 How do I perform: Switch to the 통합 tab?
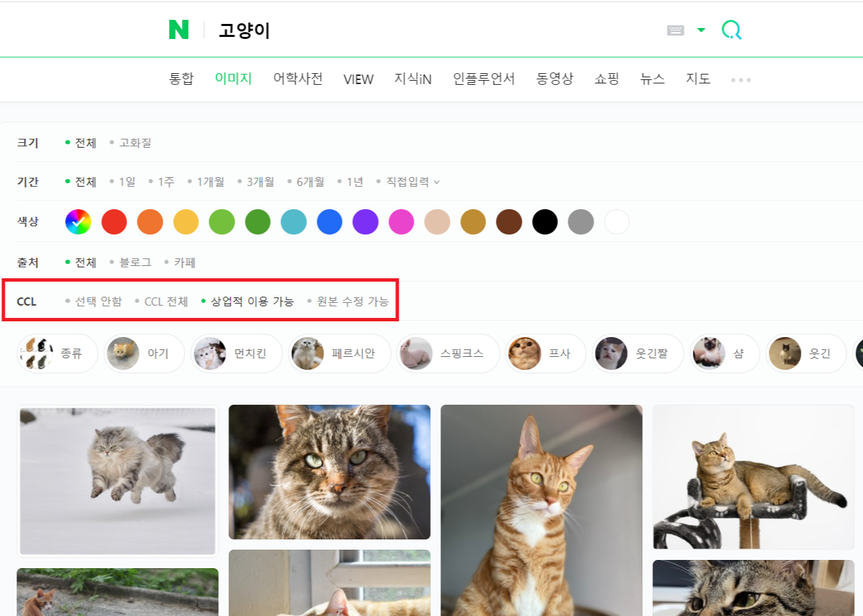click(x=181, y=79)
